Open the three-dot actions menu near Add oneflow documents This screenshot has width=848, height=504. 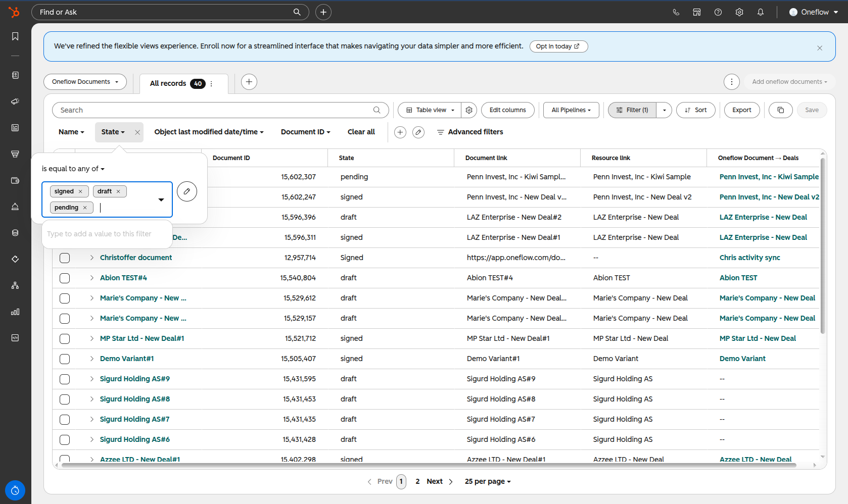(732, 82)
